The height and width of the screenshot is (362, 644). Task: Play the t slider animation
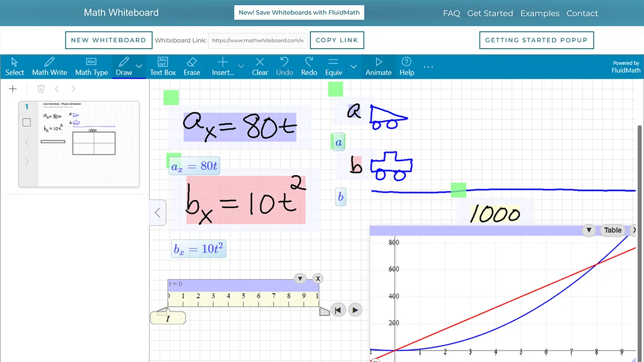click(355, 310)
